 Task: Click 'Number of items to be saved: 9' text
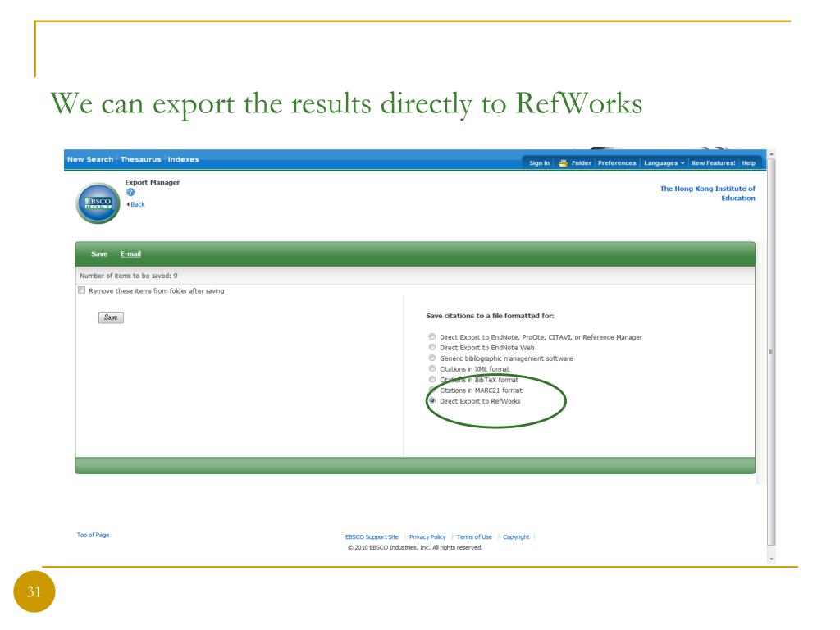coord(129,276)
